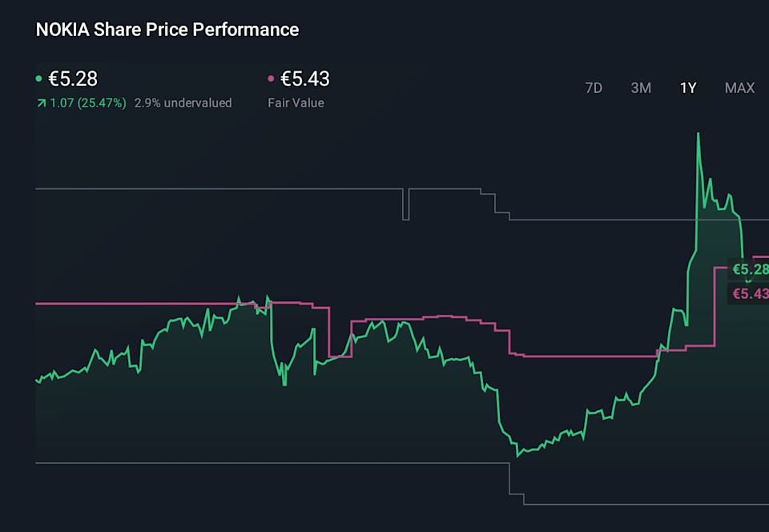Click the pink Fair Value legend dot
The image size is (769, 532).
tap(272, 79)
